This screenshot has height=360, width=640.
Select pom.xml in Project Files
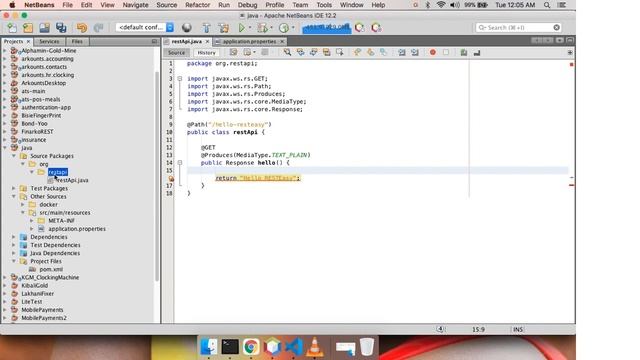(x=51, y=269)
